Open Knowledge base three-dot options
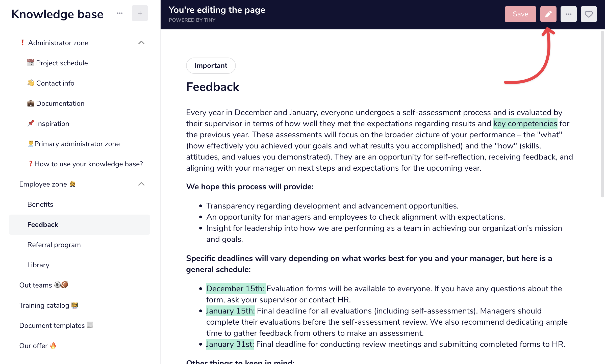 pyautogui.click(x=120, y=13)
